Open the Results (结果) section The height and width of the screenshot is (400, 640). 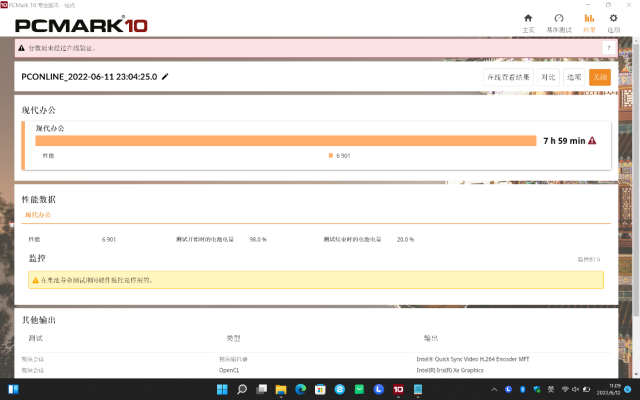589,23
